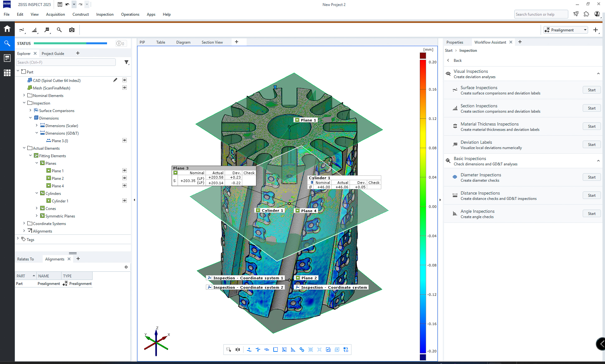Viewport: 605px width, 364px height.
Task: Click the deviation color scale bar
Action: coord(423,206)
